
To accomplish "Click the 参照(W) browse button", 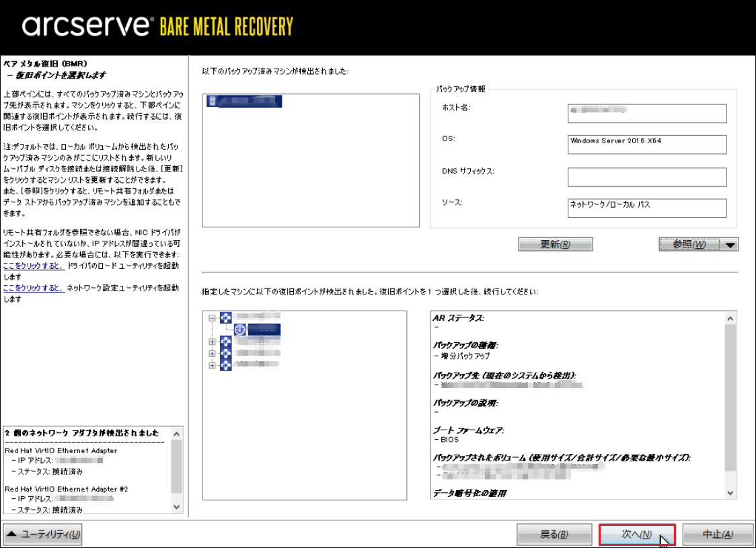I will (690, 244).
